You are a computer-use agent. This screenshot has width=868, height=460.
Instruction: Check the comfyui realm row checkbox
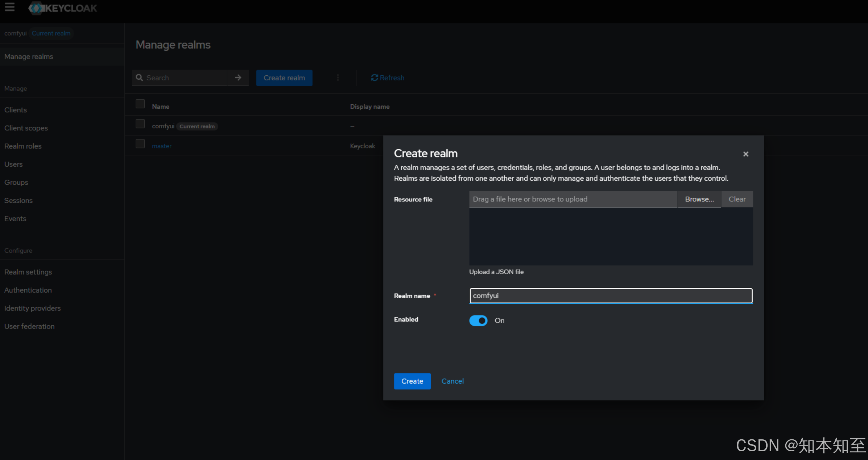point(140,124)
